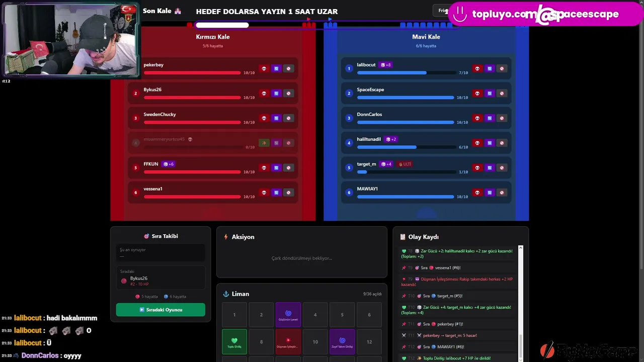This screenshot has height=362, width=644.
Task: Click lalibocut's blue HP bar
Action: [x=406, y=73]
